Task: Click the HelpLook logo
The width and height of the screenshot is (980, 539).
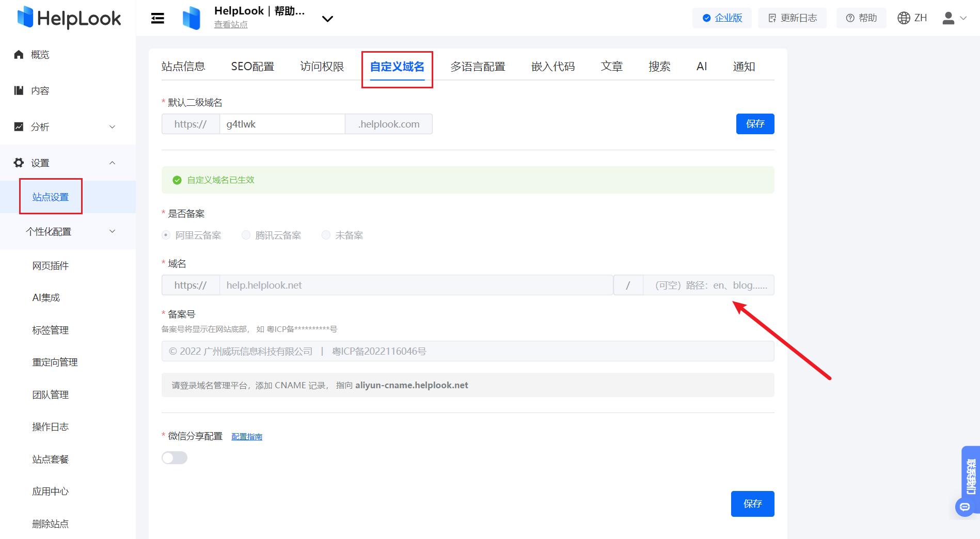Action: [x=68, y=17]
